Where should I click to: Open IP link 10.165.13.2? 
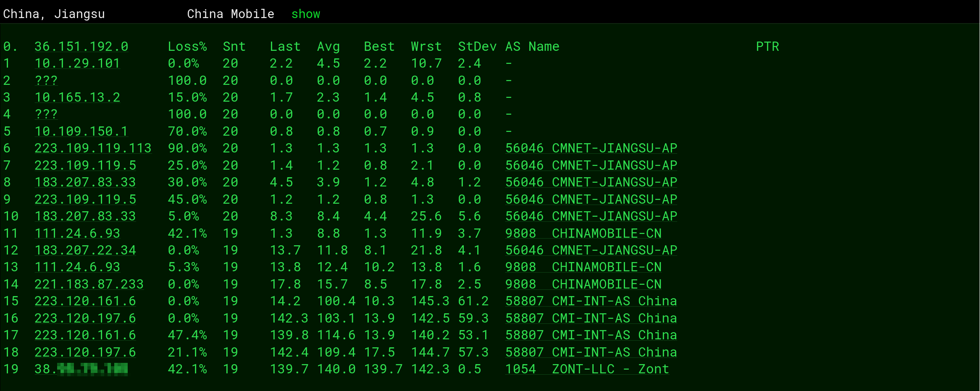click(77, 97)
